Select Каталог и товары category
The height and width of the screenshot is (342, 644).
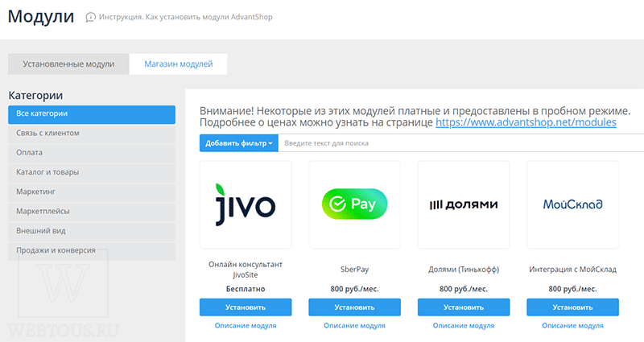click(92, 173)
